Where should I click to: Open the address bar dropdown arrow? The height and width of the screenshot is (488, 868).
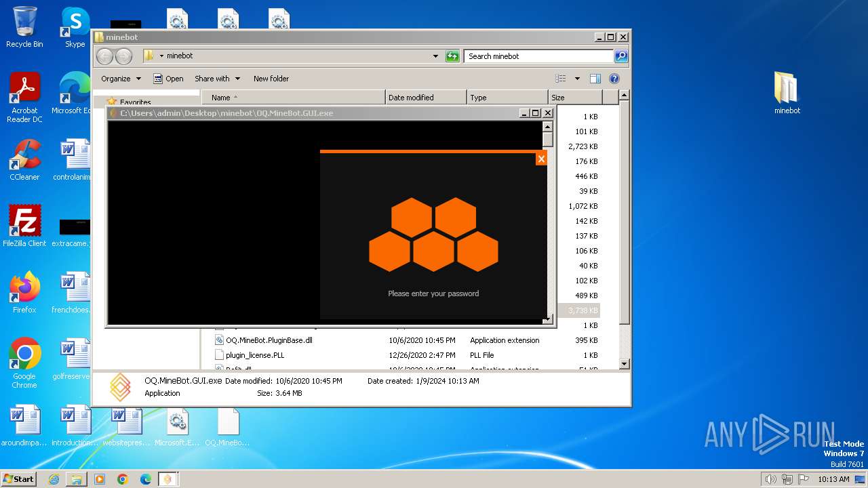pos(435,56)
